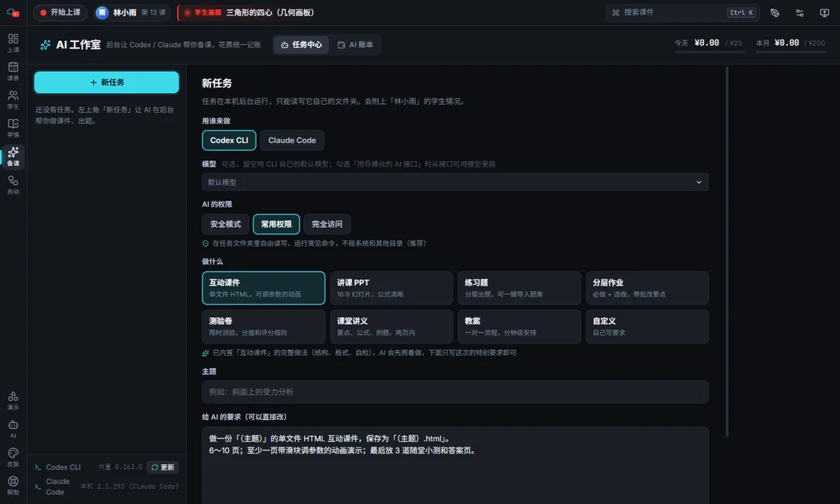The height and width of the screenshot is (504, 840).
Task: Open the 自动 automation sidebar icon
Action: [13, 184]
